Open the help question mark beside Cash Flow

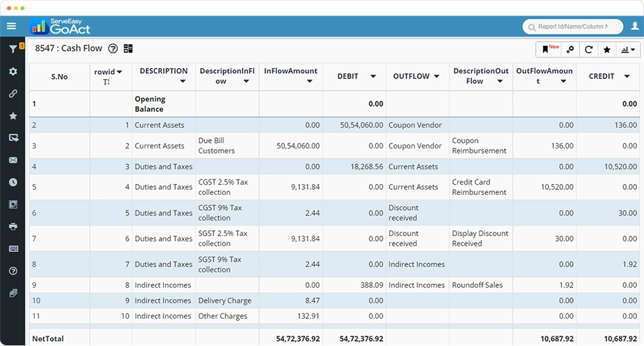tap(113, 49)
